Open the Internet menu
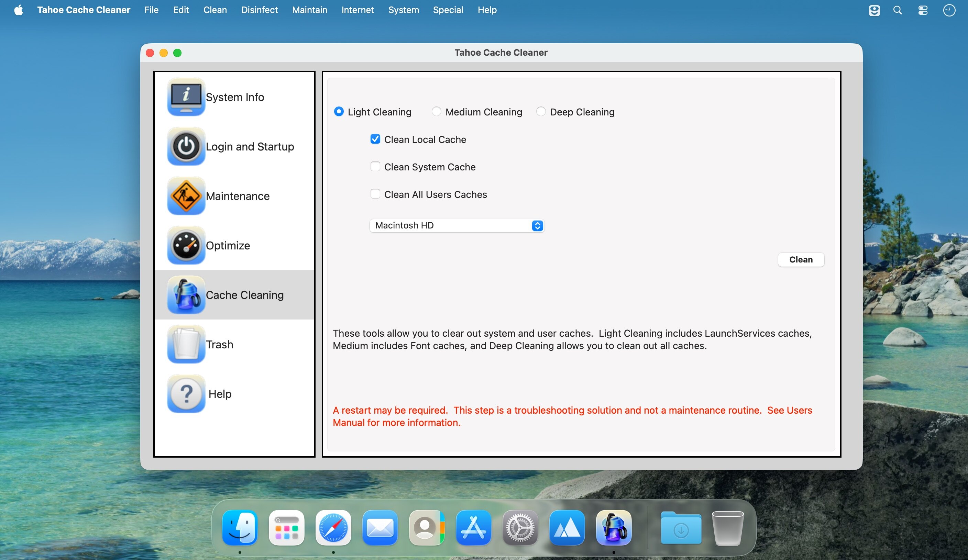968x560 pixels. tap(357, 10)
